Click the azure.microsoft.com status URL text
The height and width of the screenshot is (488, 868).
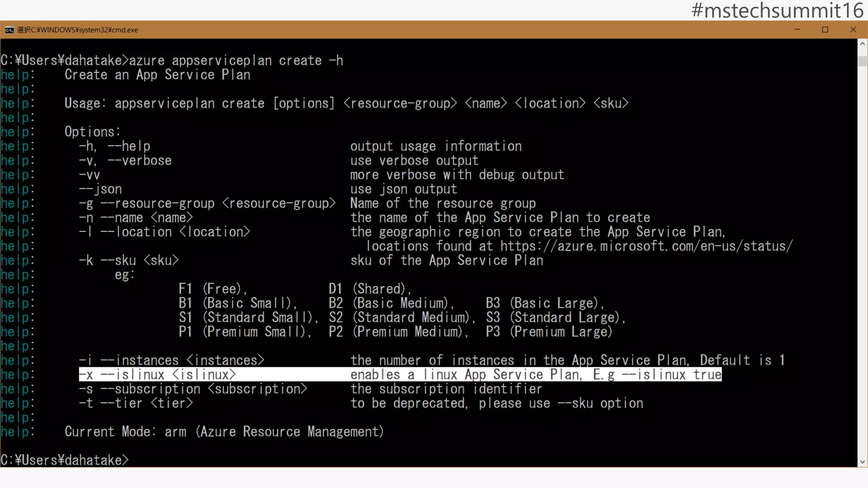tap(646, 246)
